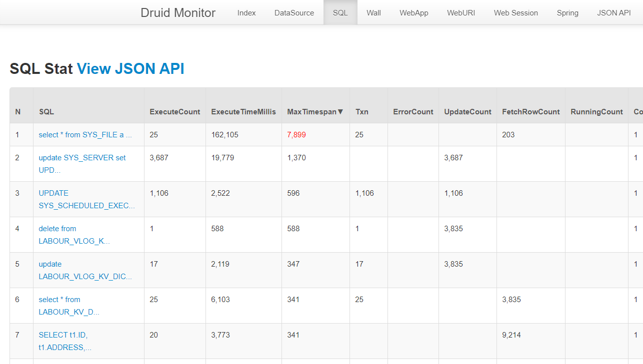Viewport: 643px width, 364px height.
Task: Open the 'SELECT t1.ID, t1.ADDRESS,...' SQL link
Action: pyautogui.click(x=65, y=341)
